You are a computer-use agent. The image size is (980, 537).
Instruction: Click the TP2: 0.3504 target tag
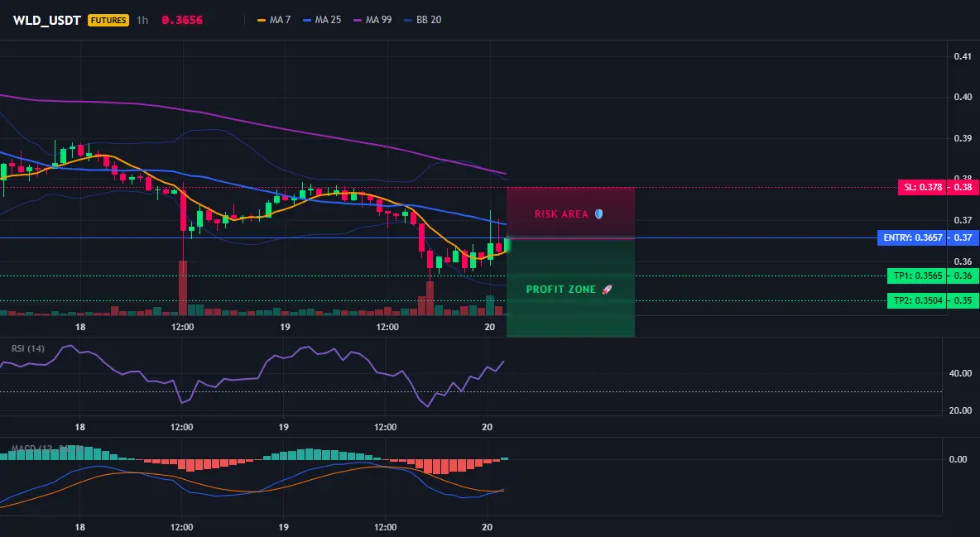coord(918,300)
